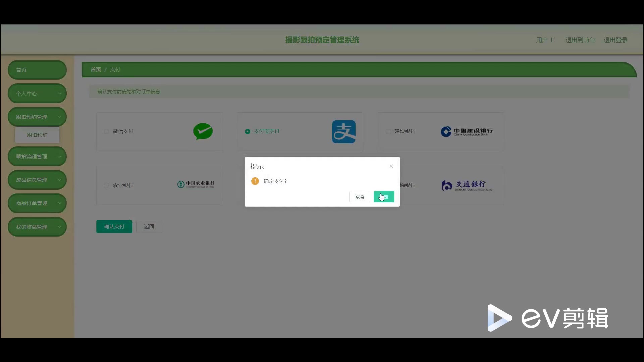This screenshot has width=644, height=362.
Task: Click the 提示 dialog title
Action: point(257,166)
